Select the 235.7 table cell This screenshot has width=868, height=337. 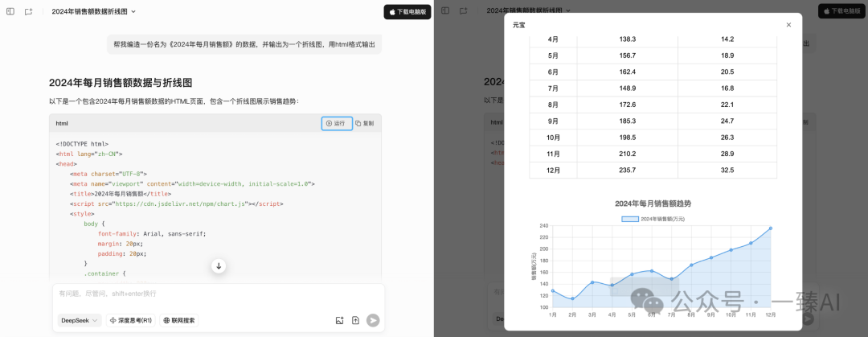tap(628, 171)
